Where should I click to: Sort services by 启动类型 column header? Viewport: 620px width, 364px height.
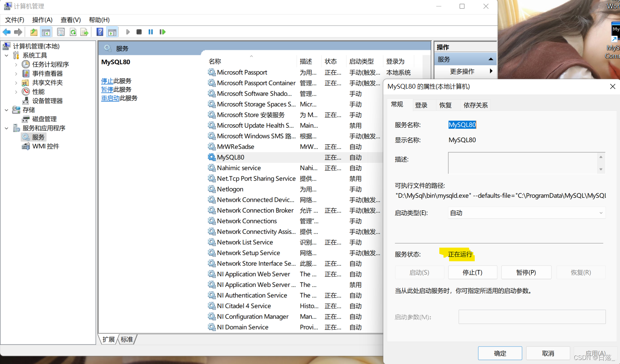pos(364,61)
